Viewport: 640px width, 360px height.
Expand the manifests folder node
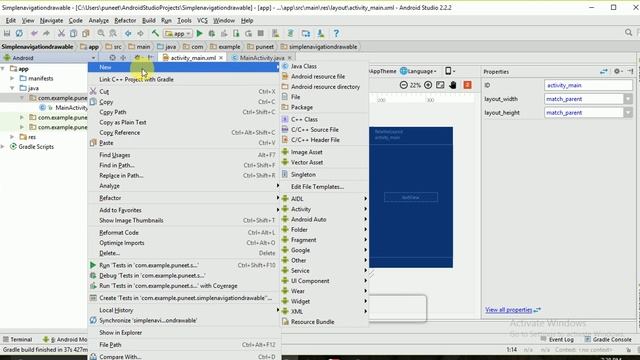pyautogui.click(x=13, y=78)
